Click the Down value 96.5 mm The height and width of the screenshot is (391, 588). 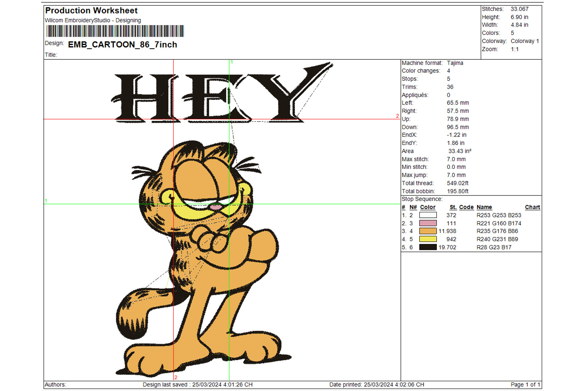[x=458, y=127]
